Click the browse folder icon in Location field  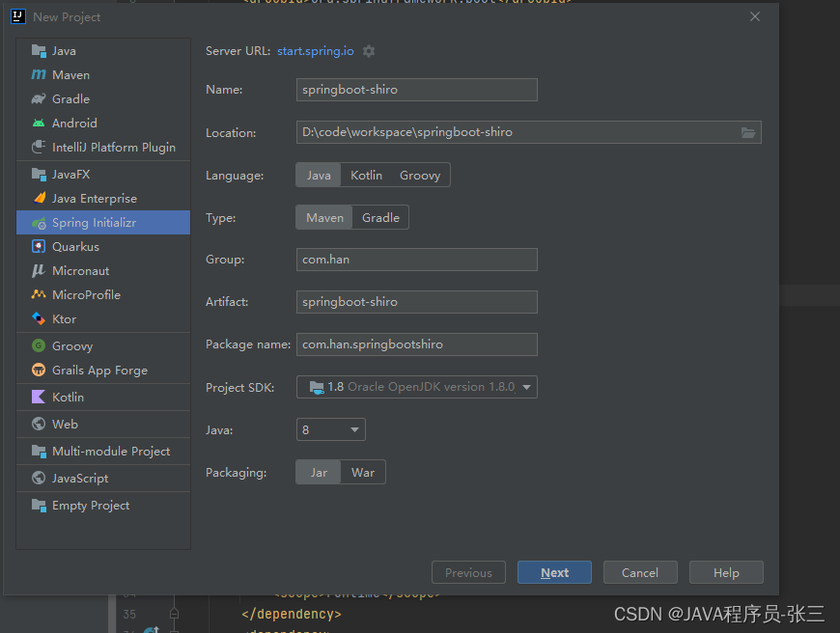tap(748, 132)
